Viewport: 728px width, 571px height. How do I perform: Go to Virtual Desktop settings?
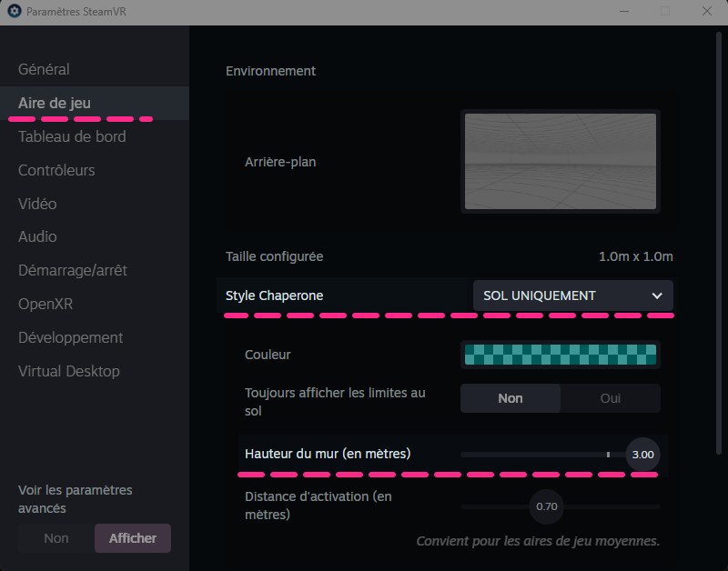tap(69, 371)
